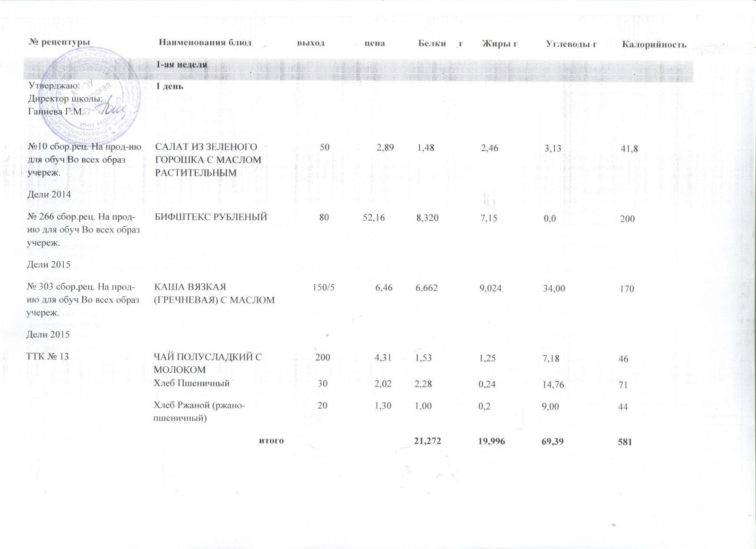The height and width of the screenshot is (549, 756).
Task: Select the "Хлеб Пшеничный" row name
Action: 191,383
